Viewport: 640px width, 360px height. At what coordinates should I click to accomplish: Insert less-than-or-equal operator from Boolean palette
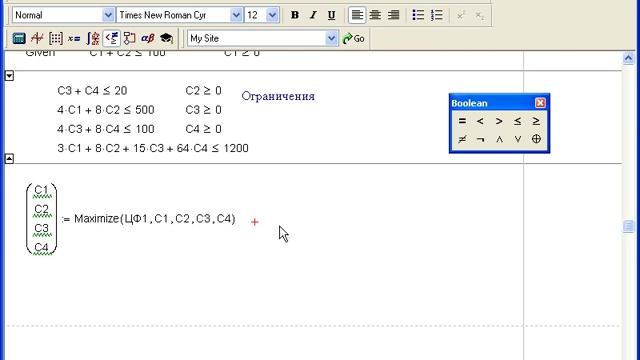[518, 121]
